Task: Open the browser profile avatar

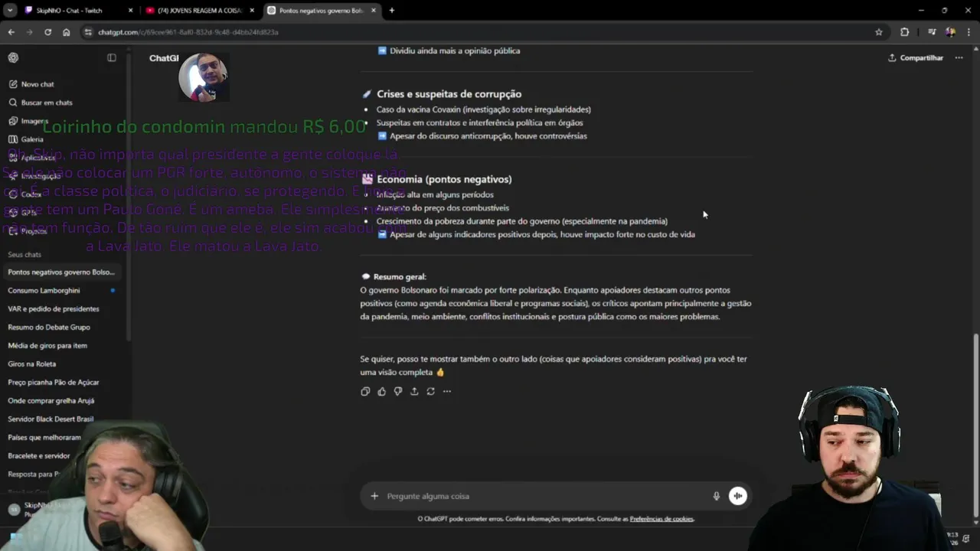Action: coord(950,32)
